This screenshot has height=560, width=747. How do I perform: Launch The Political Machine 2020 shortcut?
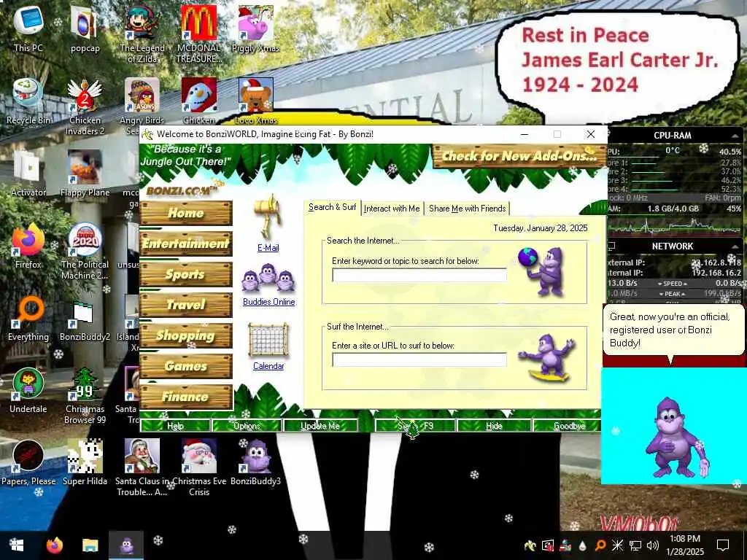click(x=85, y=252)
